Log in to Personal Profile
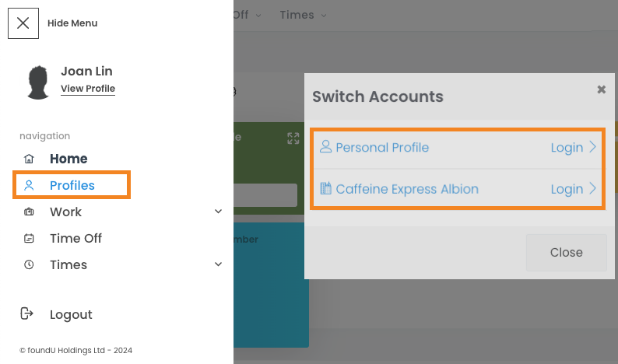 [x=573, y=148]
